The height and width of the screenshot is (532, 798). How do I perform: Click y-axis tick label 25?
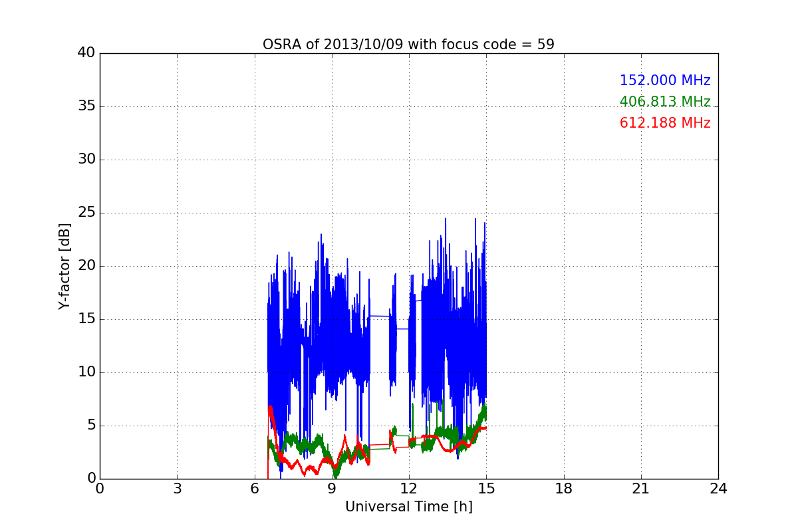(x=86, y=213)
